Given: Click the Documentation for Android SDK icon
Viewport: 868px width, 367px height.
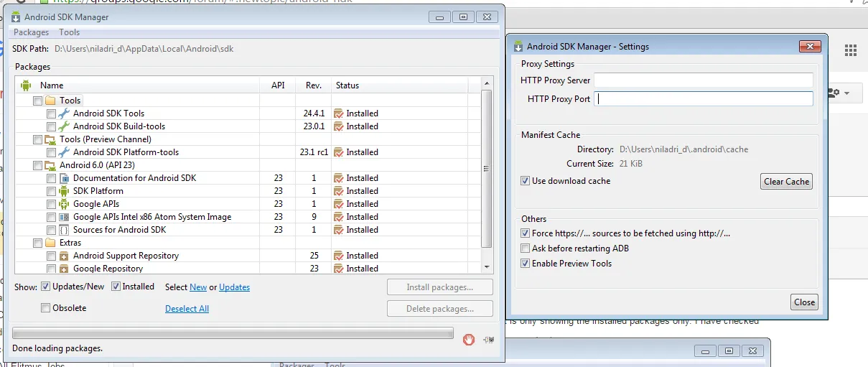Looking at the screenshot, I should click(x=64, y=178).
